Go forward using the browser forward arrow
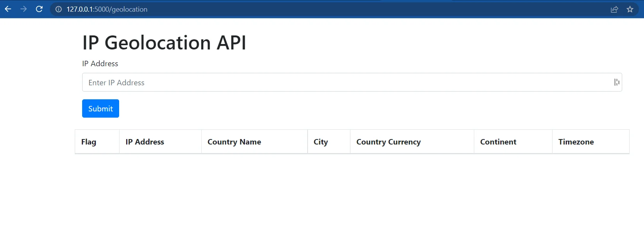This screenshot has height=252, width=644. point(23,9)
